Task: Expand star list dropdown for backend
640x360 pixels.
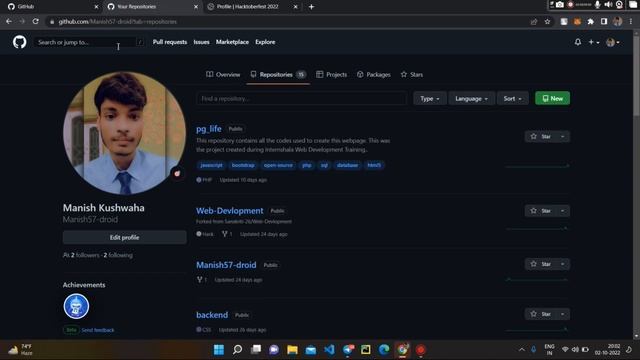Action: point(563,314)
